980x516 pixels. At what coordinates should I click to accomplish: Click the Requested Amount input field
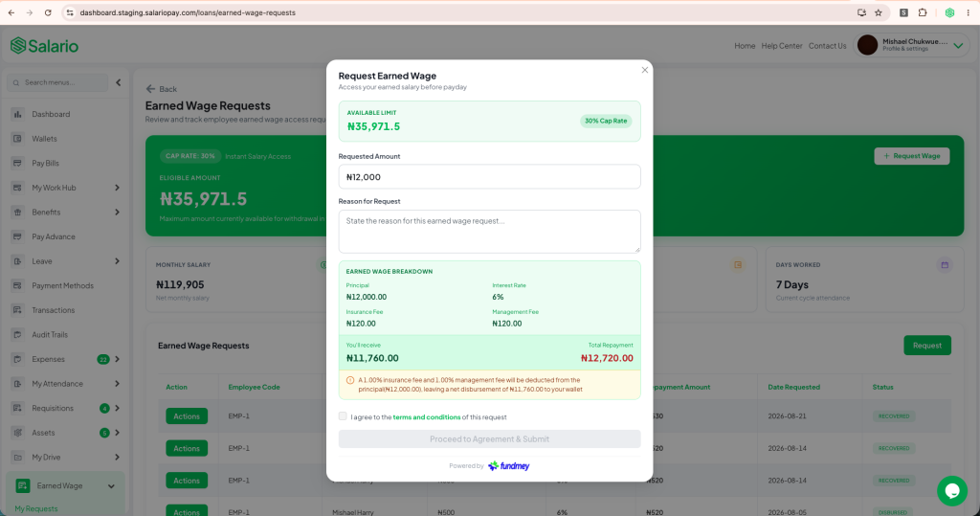(489, 177)
